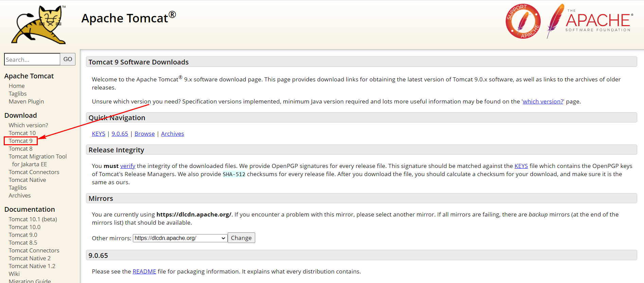Select Tomcat 8 in Download section
Image resolution: width=644 pixels, height=283 pixels.
pos(21,149)
